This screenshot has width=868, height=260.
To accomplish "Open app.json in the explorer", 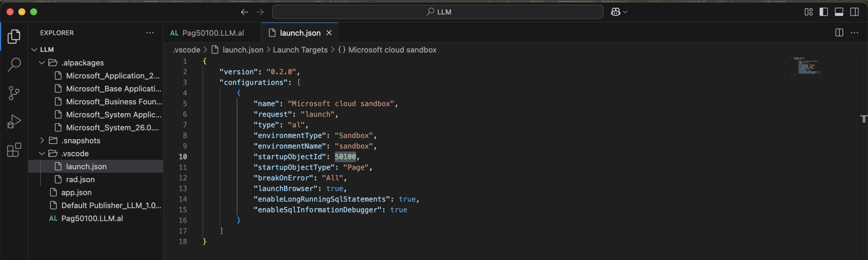I will [x=76, y=193].
